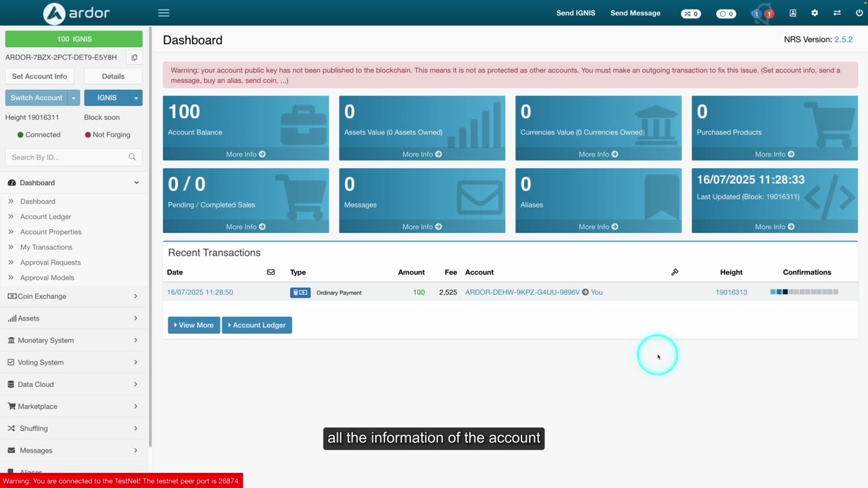This screenshot has width=868, height=488.
Task: Open More Info on Account Balance card
Action: click(245, 154)
